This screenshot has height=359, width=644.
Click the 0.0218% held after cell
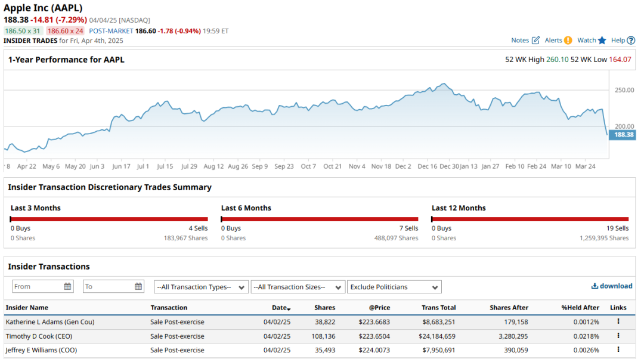tap(586, 336)
